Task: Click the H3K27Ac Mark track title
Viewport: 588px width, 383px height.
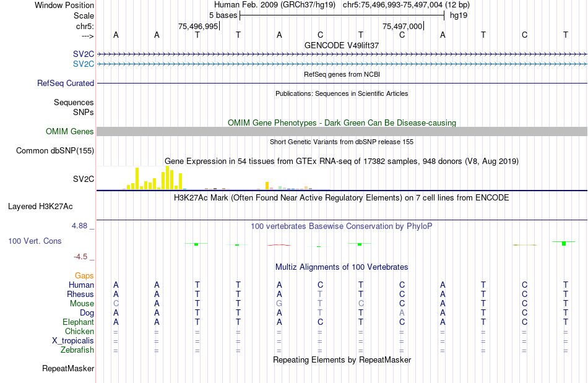Action: pyautogui.click(x=342, y=198)
